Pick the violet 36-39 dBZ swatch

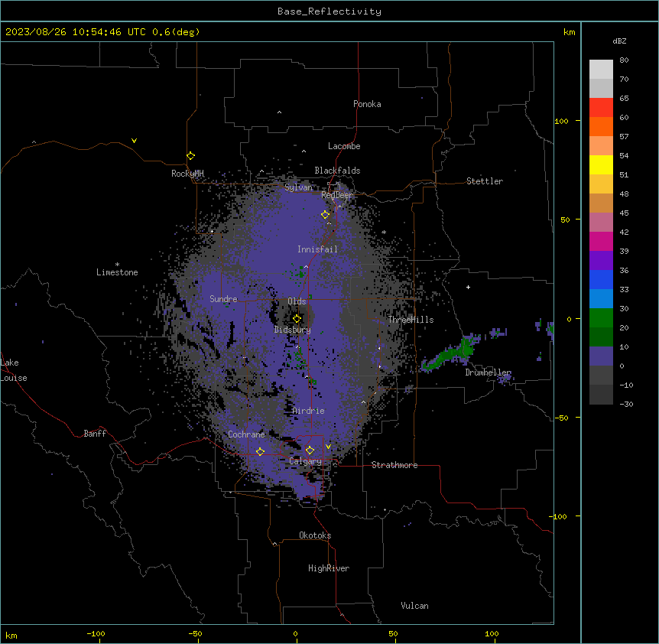(601, 261)
